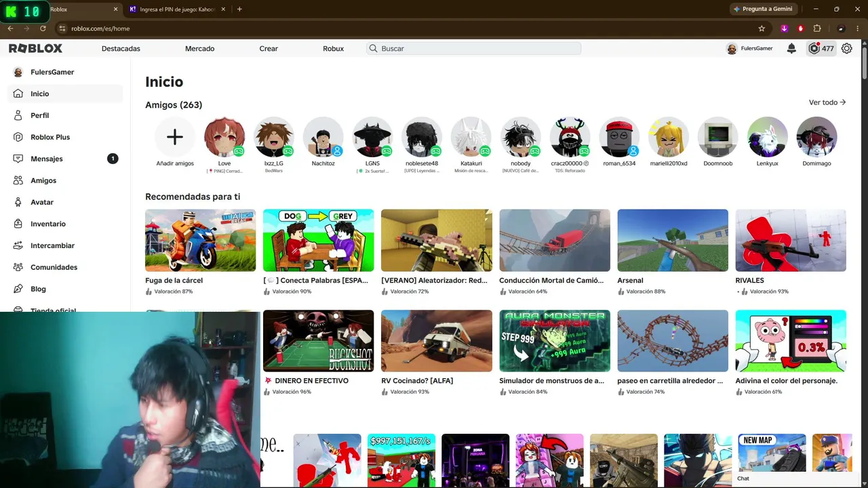The width and height of the screenshot is (868, 488).
Task: Open a new browser tab with plus
Action: click(239, 9)
